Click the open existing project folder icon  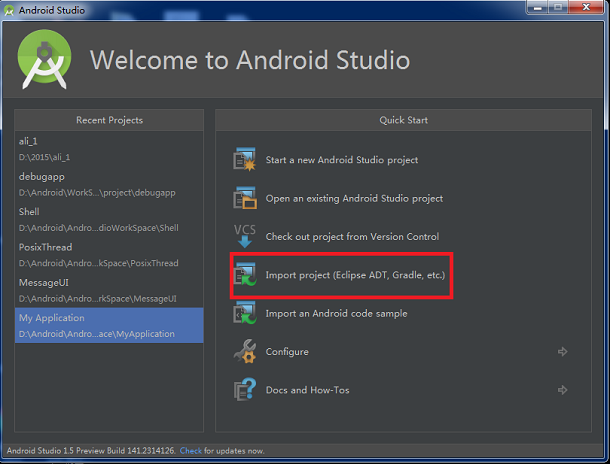pyautogui.click(x=245, y=198)
